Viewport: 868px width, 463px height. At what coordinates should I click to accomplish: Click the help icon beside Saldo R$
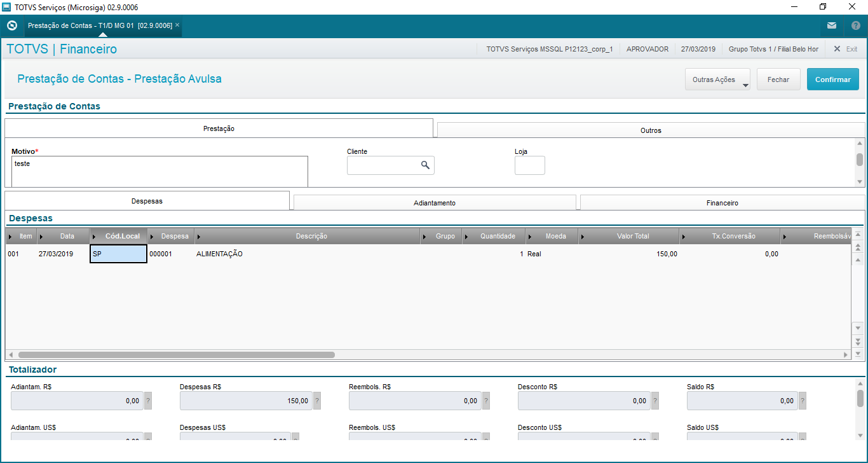(803, 401)
